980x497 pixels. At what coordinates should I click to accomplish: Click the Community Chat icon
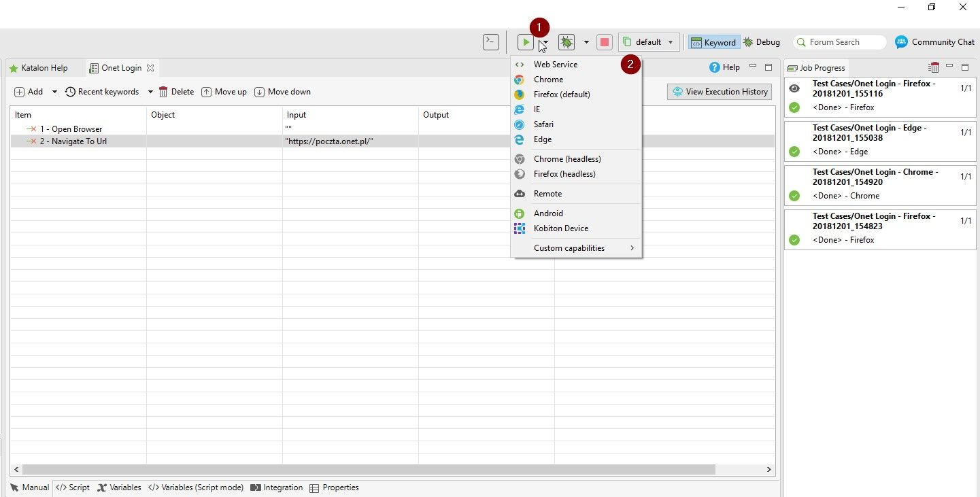coord(901,42)
